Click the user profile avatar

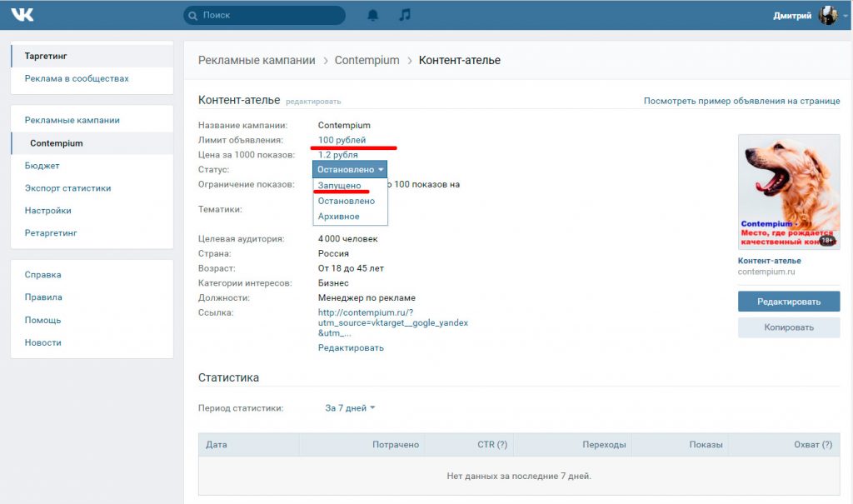click(828, 15)
